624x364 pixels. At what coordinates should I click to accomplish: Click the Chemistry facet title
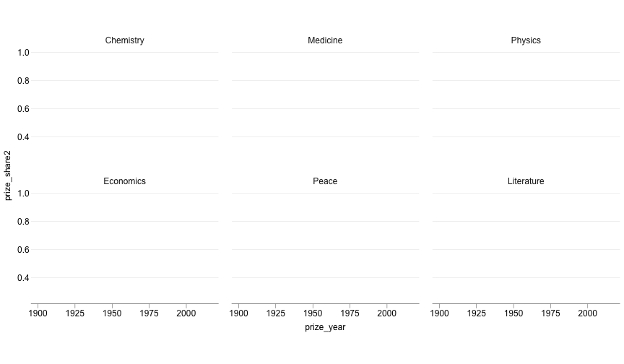124,40
